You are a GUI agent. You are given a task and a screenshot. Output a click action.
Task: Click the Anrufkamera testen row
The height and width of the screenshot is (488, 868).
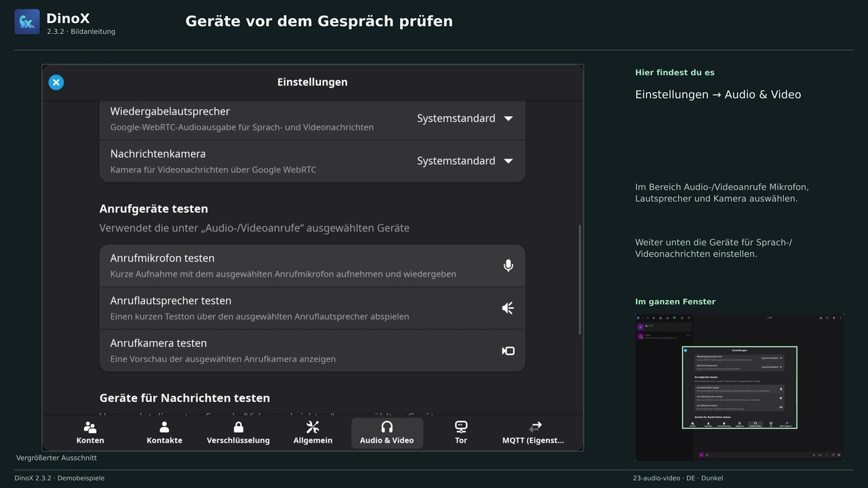point(312,351)
